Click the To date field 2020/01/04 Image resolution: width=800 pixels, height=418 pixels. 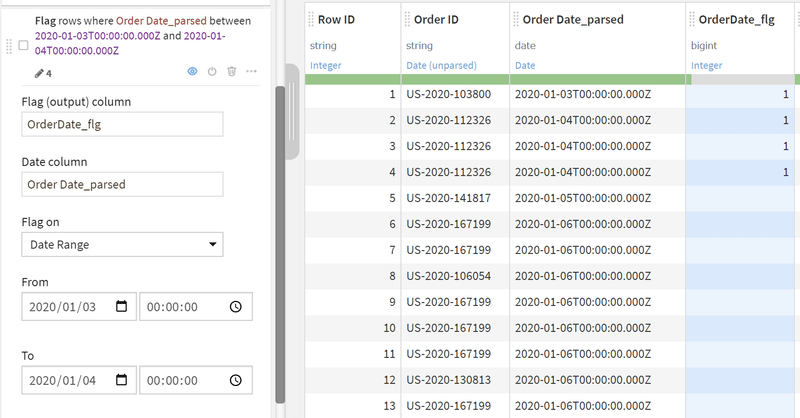[79, 380]
